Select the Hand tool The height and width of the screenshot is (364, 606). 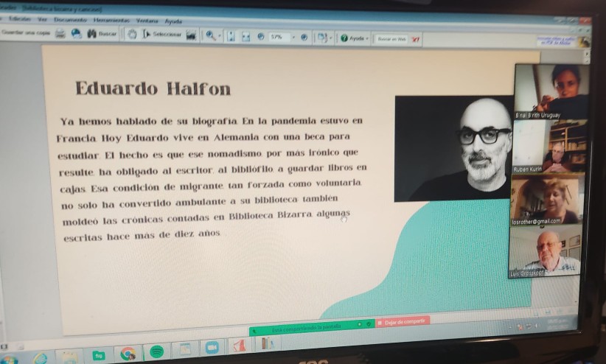click(132, 35)
